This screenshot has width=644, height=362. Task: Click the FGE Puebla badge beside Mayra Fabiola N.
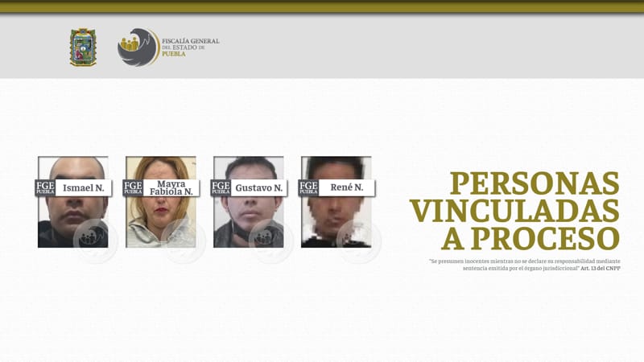coord(132,188)
